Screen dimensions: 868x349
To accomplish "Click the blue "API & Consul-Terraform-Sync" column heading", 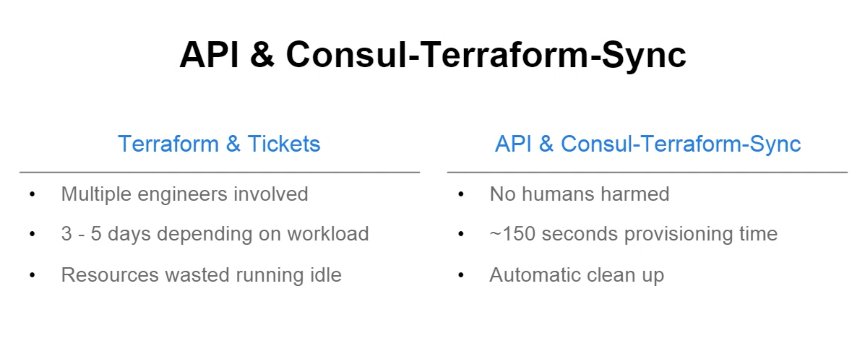I will [647, 144].
